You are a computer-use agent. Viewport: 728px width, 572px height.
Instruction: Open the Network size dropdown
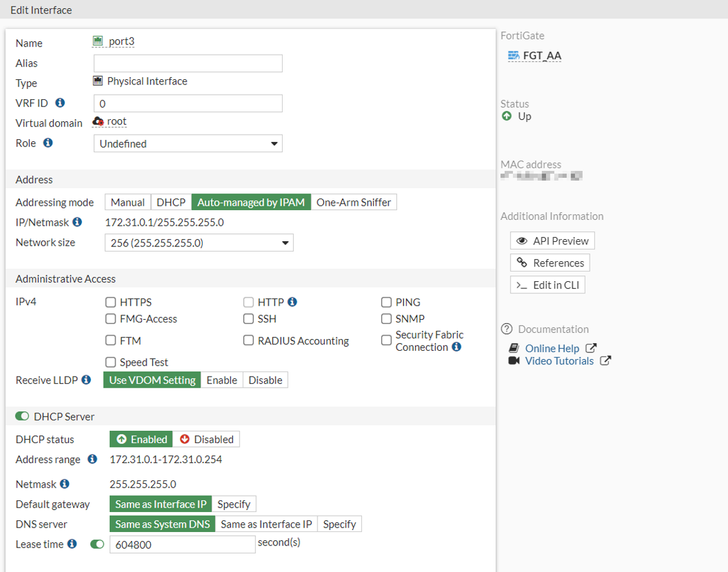pos(198,242)
